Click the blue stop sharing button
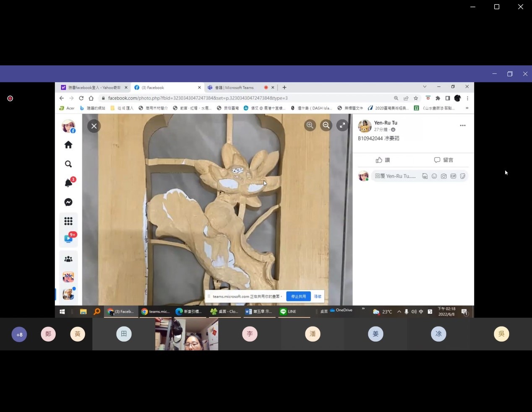This screenshot has height=412, width=532. pyautogui.click(x=298, y=296)
